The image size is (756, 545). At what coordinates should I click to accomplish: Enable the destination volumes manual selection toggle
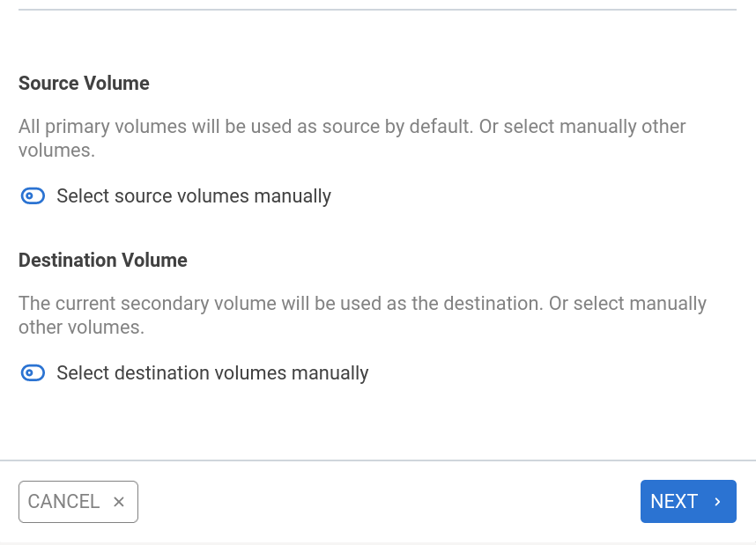(x=33, y=373)
